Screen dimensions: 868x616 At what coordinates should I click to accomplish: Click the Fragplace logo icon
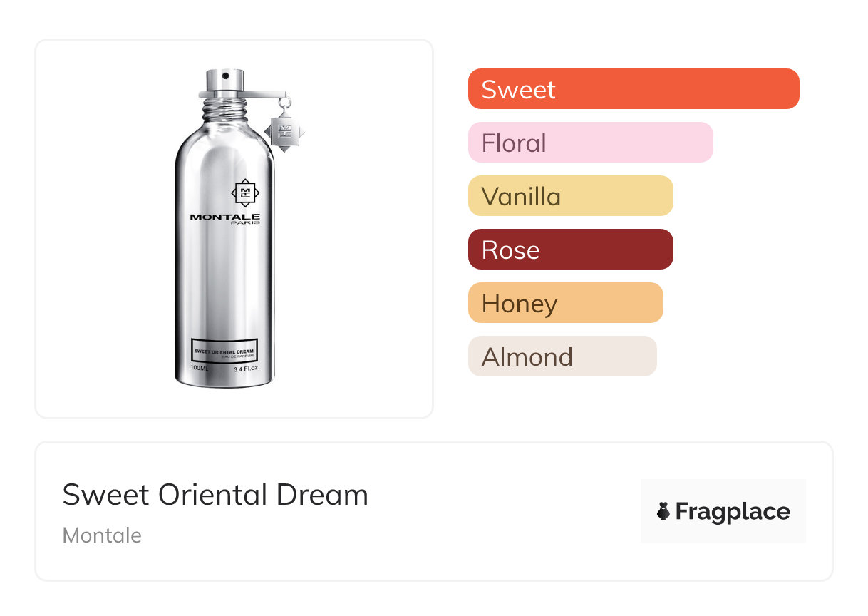click(x=663, y=511)
